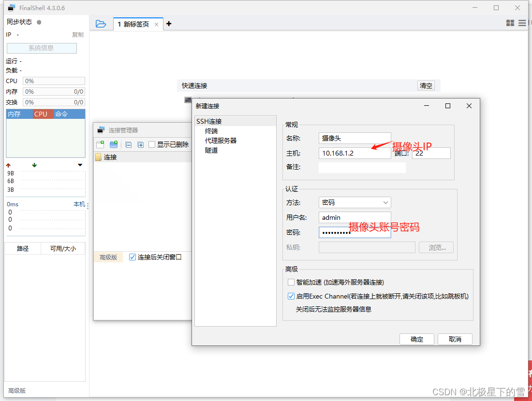Click 高级版 link at bottom left

pyautogui.click(x=17, y=390)
